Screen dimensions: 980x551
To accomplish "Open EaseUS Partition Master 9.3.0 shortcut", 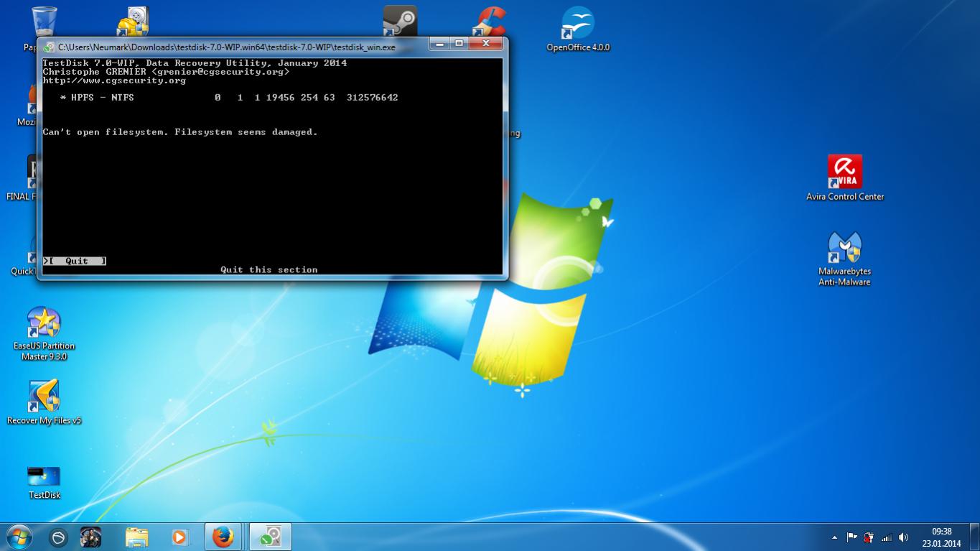I will click(44, 333).
